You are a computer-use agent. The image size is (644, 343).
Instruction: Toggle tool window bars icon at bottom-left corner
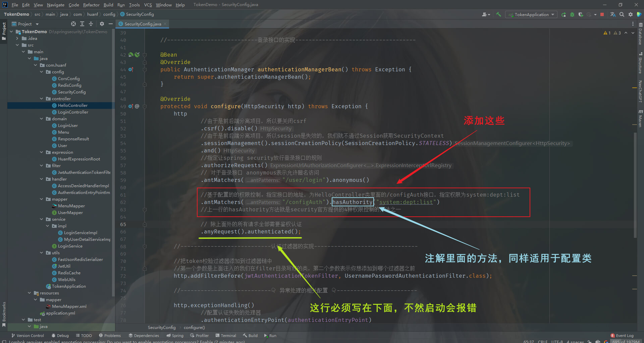coord(4,341)
